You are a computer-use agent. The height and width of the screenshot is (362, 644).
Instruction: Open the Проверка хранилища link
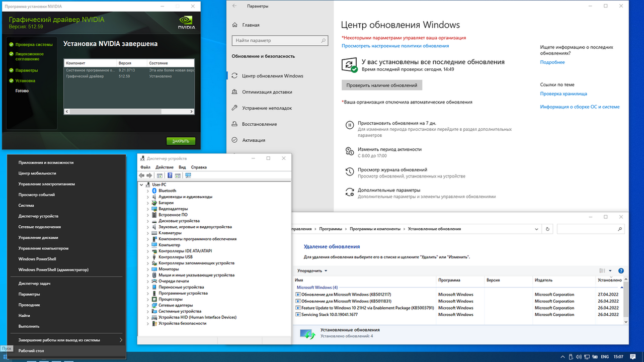(563, 94)
